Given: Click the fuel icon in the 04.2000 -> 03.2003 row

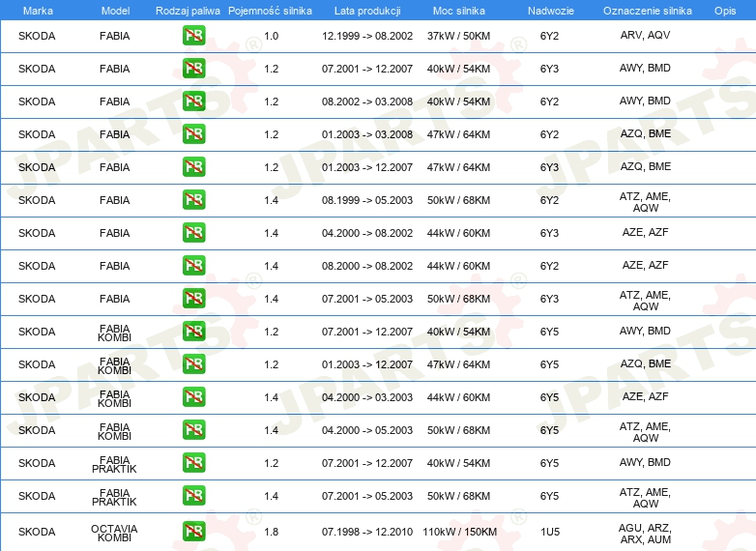Looking at the screenshot, I should click(x=193, y=396).
